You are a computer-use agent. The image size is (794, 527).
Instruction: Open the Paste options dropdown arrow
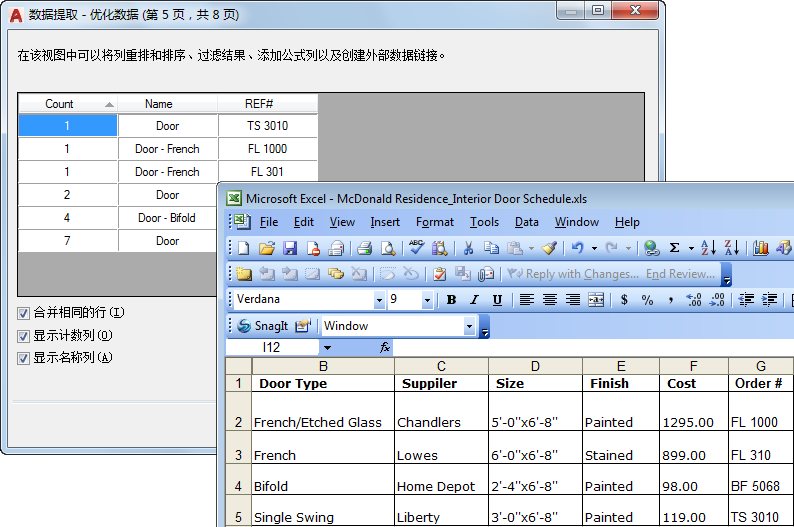[531, 249]
